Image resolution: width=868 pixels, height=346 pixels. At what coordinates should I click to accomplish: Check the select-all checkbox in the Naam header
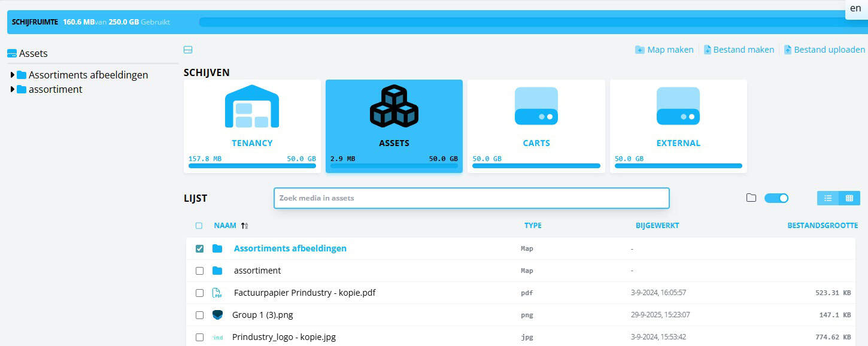[199, 225]
